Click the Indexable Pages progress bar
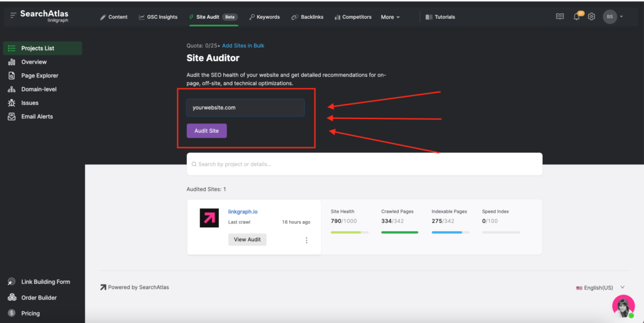The image size is (644, 323). (x=450, y=232)
